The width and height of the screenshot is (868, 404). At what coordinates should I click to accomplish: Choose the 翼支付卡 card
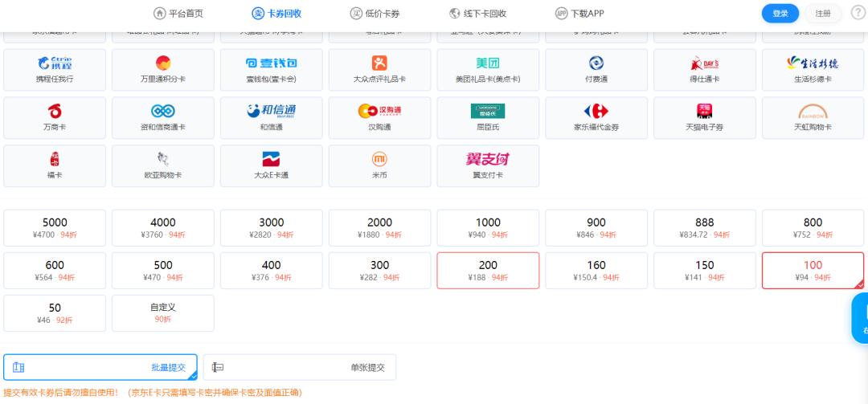click(x=488, y=166)
